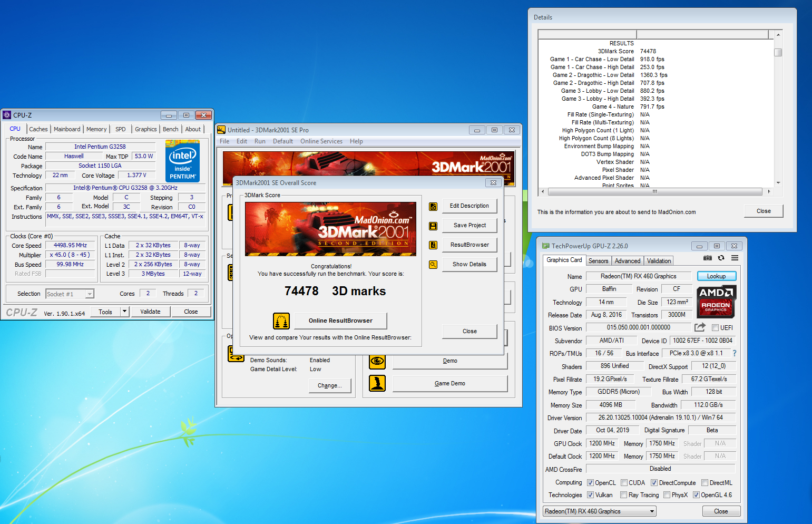Image resolution: width=812 pixels, height=524 pixels.
Task: Click the CPU-Z Core Speed value field
Action: (70, 245)
